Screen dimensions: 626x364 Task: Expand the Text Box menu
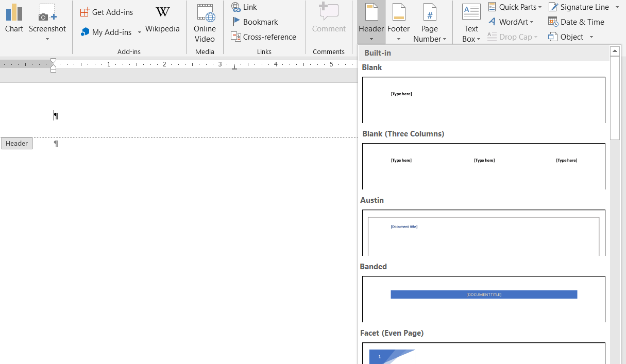471,23
